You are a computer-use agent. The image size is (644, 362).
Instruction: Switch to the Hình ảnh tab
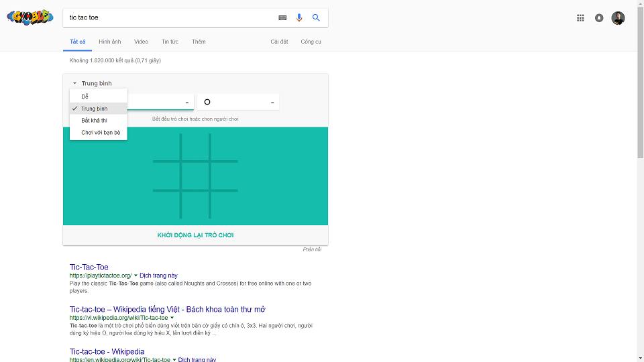pos(109,42)
